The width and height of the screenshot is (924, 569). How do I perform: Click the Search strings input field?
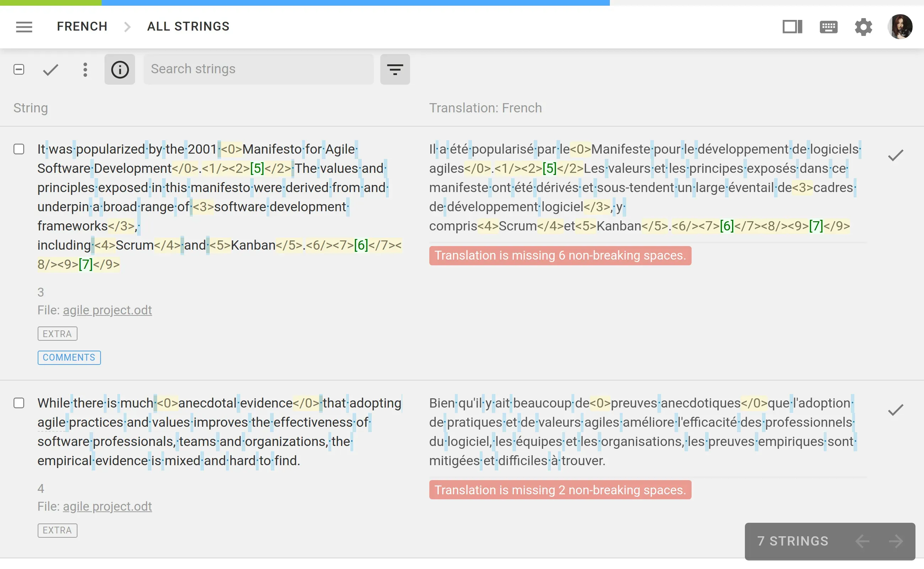(257, 69)
